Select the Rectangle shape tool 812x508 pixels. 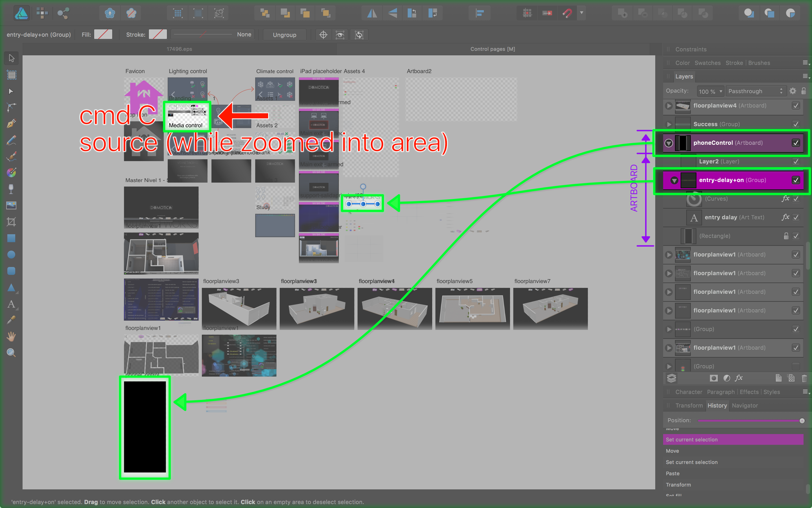click(x=11, y=238)
